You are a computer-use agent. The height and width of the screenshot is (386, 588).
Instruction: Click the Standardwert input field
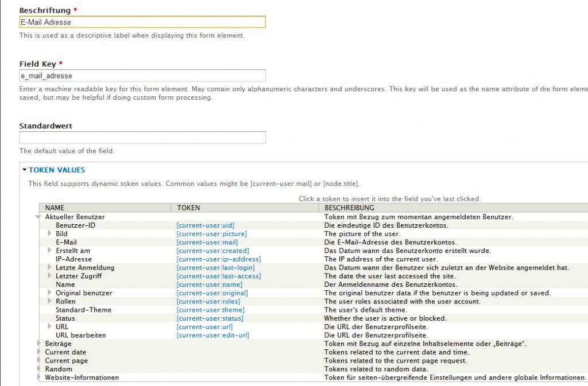(x=142, y=138)
